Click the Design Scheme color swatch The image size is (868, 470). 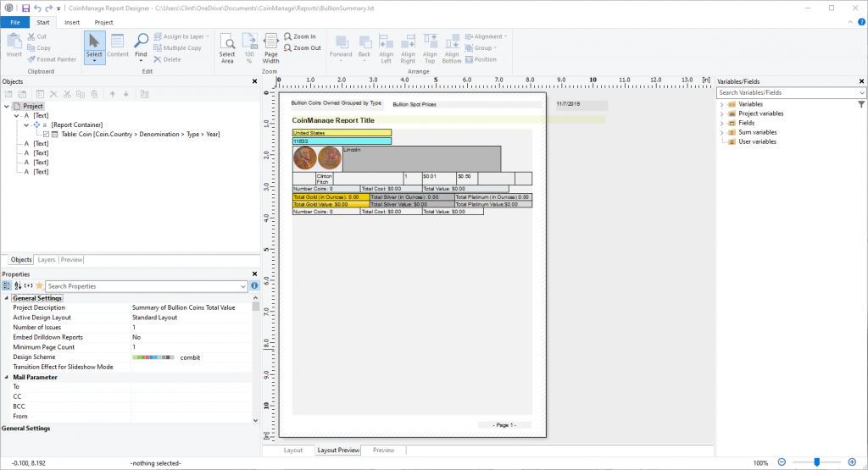coord(153,357)
